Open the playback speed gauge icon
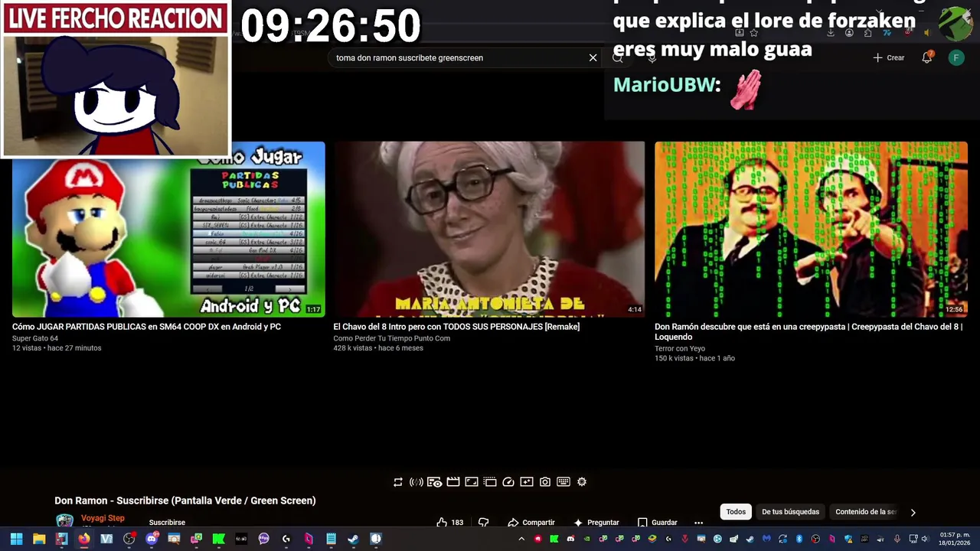 [x=508, y=482]
